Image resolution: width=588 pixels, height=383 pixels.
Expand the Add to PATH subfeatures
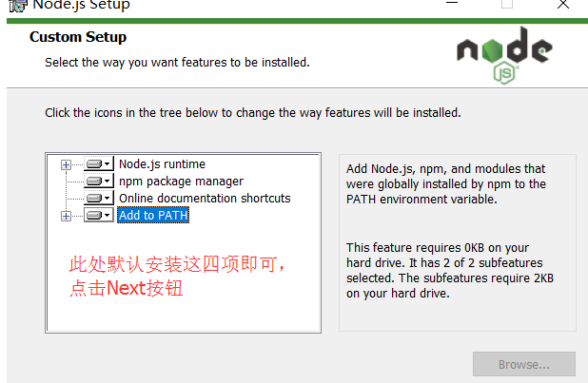point(66,216)
